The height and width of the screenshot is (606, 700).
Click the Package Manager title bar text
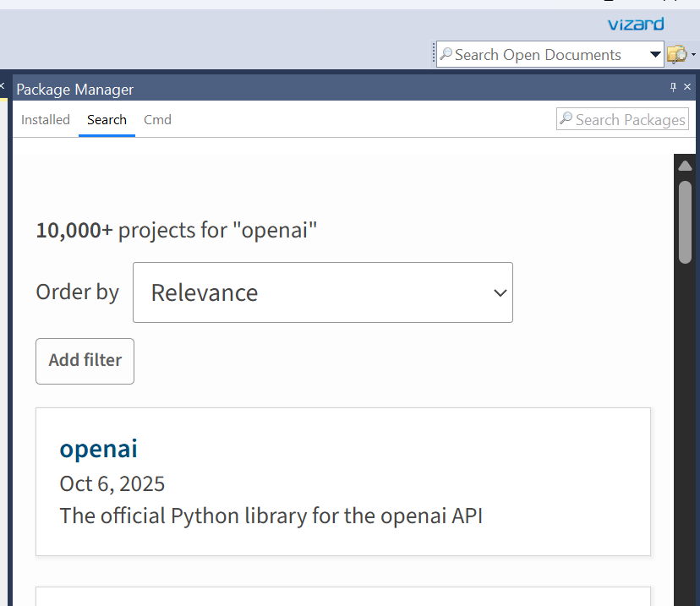pos(75,90)
